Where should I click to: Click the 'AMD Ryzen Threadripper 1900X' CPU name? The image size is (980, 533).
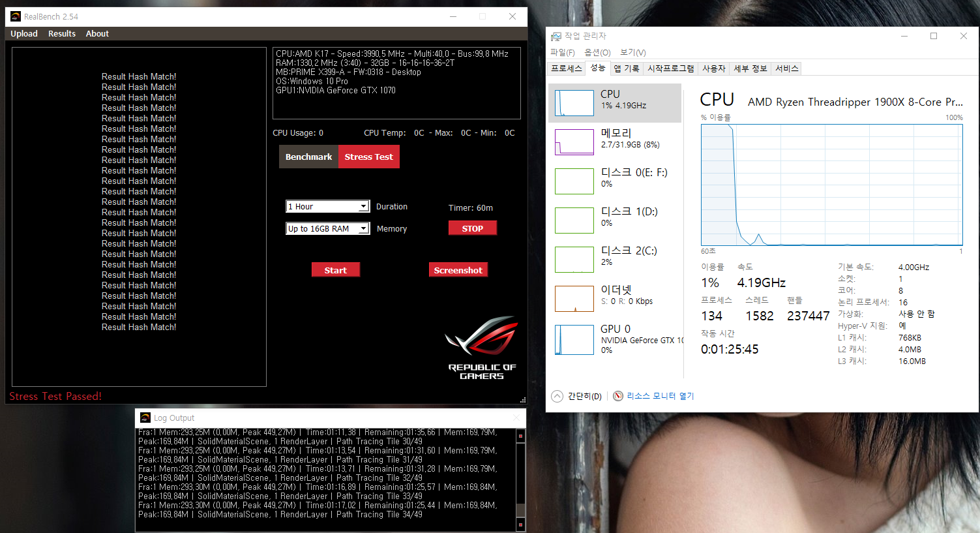coord(855,102)
